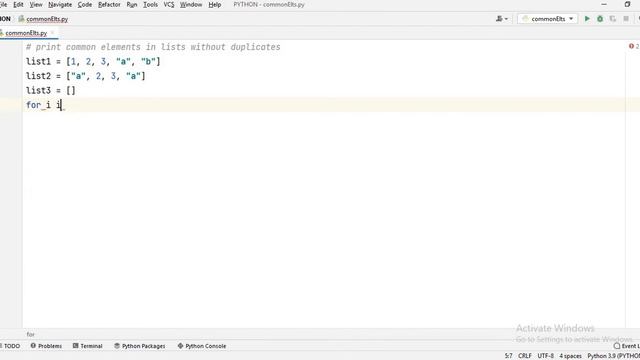
Task: Place cursor on the list3 = [] line
Action: click(51, 91)
